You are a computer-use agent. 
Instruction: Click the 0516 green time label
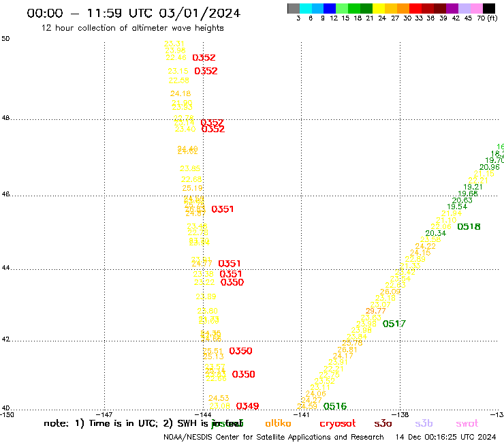pos(335,406)
